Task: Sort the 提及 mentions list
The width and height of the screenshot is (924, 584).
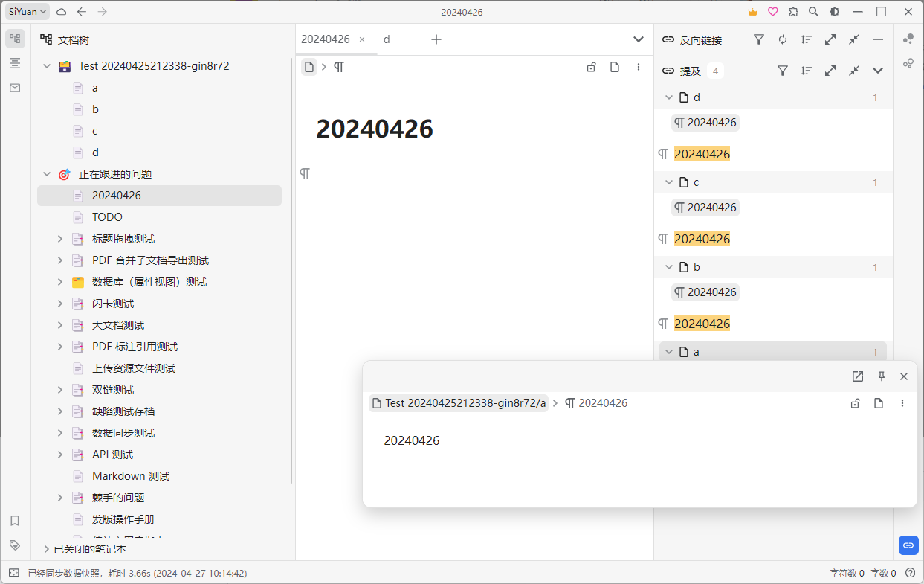Action: [807, 71]
